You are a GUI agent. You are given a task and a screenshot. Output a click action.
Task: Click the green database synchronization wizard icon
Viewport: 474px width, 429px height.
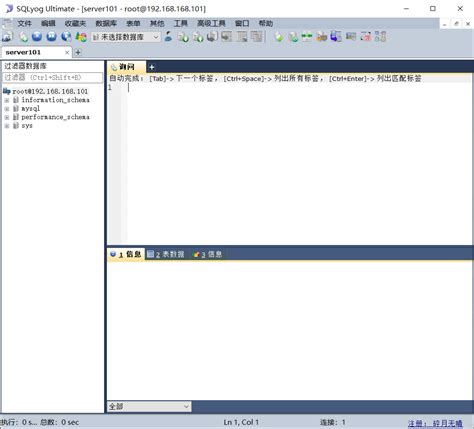278,37
